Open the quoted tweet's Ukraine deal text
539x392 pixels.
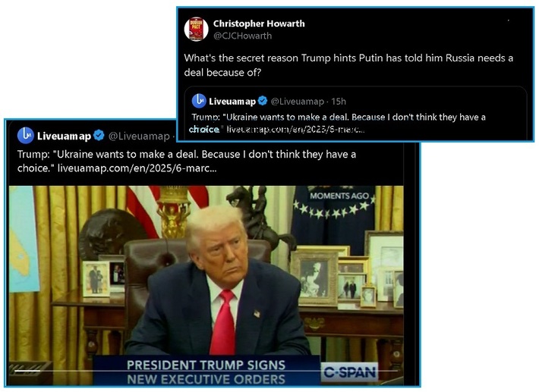[339, 124]
